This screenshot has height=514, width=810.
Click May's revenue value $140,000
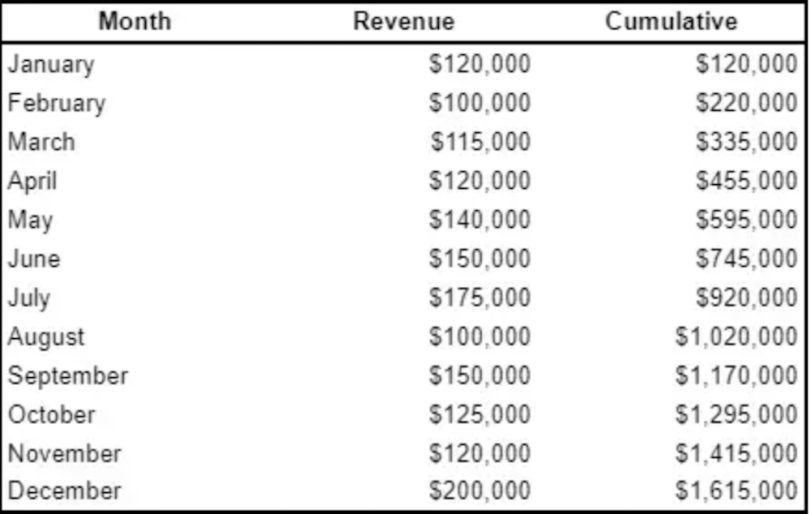click(480, 220)
